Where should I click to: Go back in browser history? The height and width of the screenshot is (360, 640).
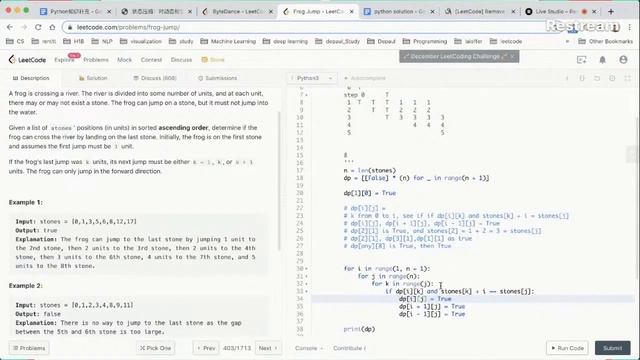tap(10, 27)
